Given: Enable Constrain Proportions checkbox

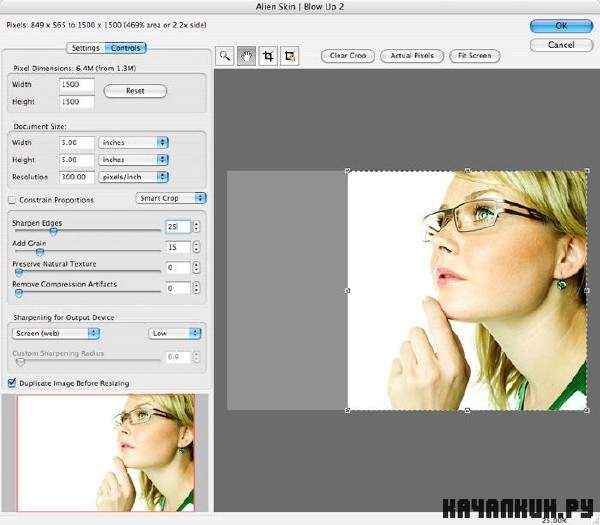Looking at the screenshot, I should tap(12, 200).
